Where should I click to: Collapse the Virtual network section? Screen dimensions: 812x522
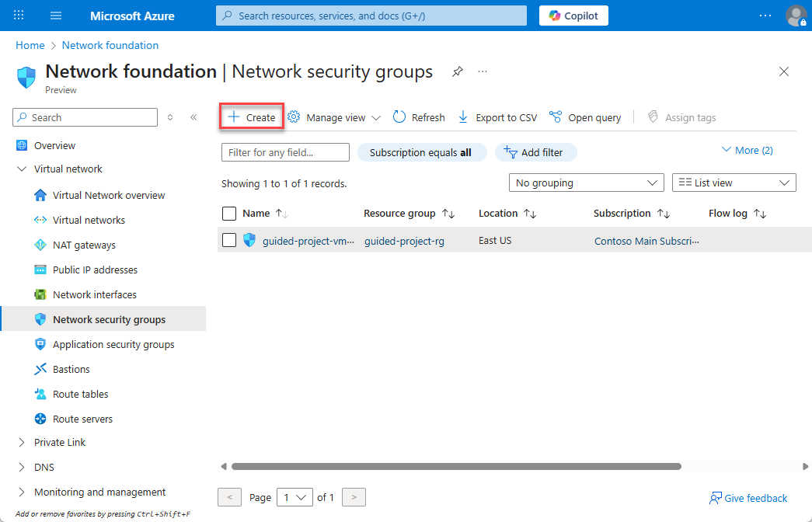[22, 169]
